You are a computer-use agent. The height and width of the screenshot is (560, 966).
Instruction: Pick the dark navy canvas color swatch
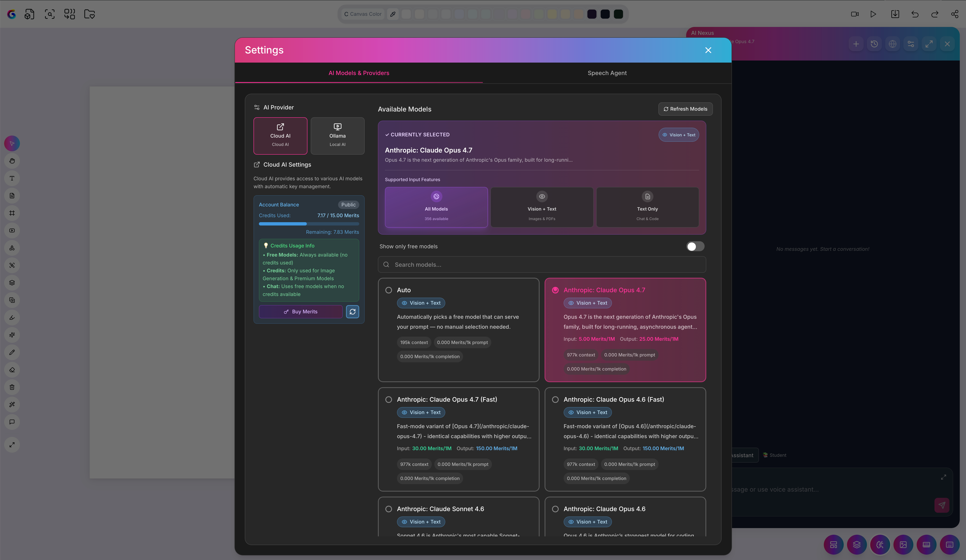(605, 14)
